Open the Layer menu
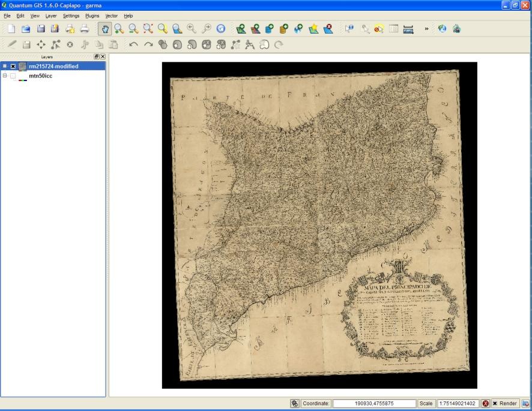Screen dimensions: 532x411 51,16
